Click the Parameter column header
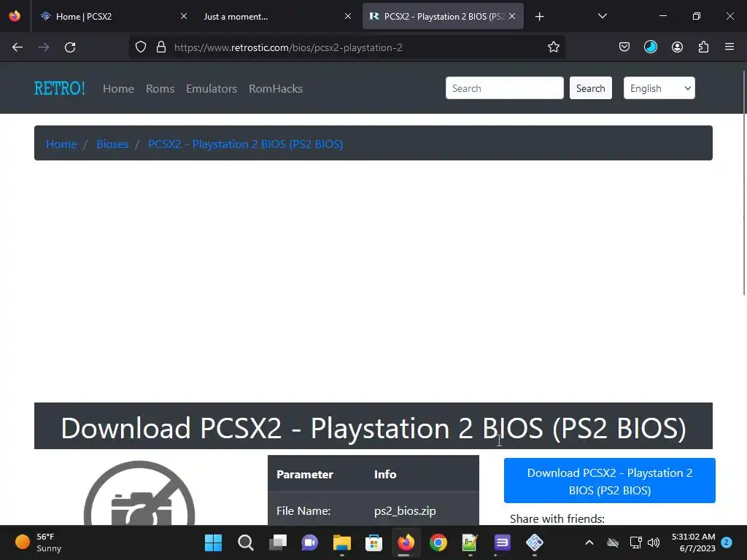Viewport: 747px width, 560px height. [305, 474]
